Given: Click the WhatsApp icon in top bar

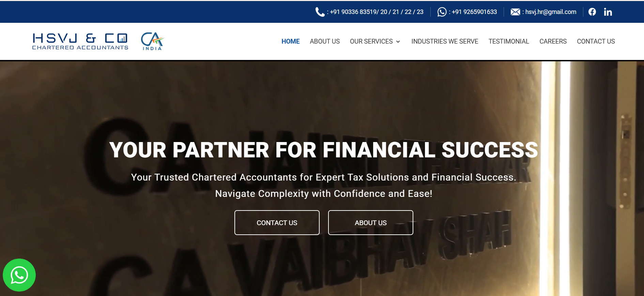Looking at the screenshot, I should click(442, 12).
